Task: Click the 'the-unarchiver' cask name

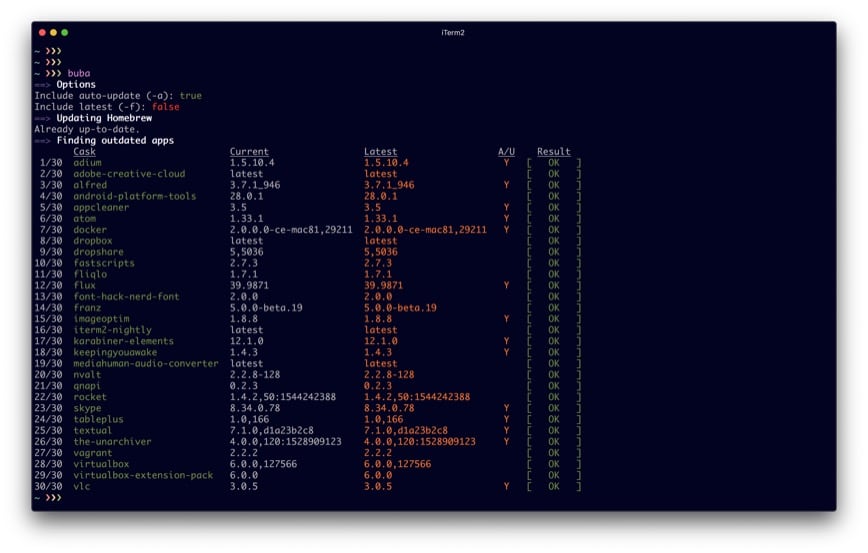Action: point(112,442)
